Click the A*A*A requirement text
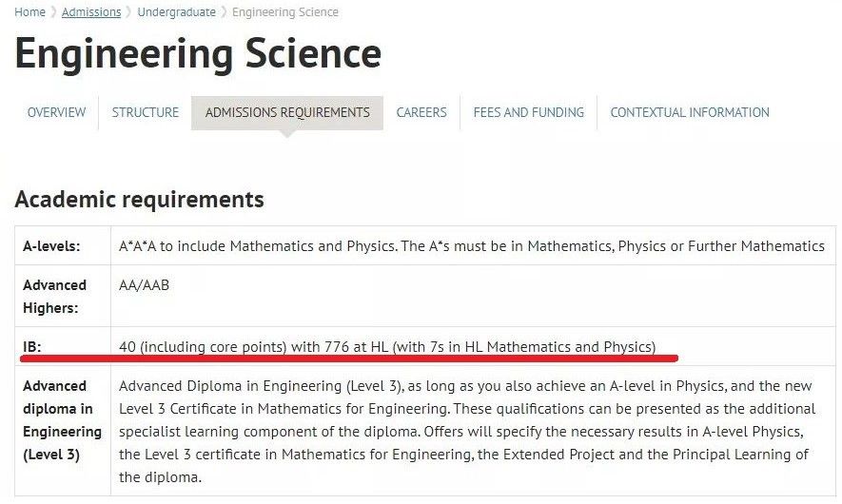 (472, 246)
